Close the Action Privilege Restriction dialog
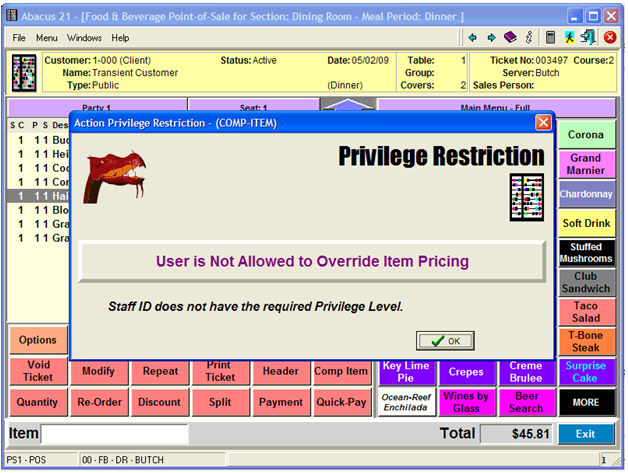Viewport: 628px width, 473px height. pyautogui.click(x=543, y=122)
